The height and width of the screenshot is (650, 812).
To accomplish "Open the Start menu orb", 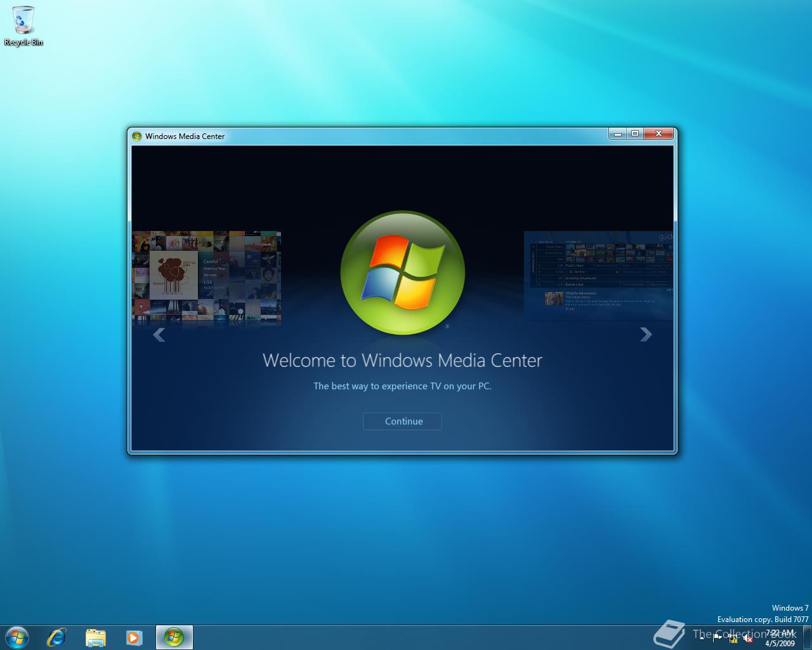I will click(x=16, y=637).
